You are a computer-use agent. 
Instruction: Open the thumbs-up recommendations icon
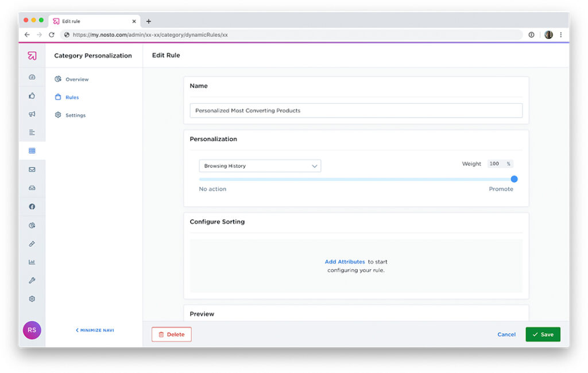coord(32,96)
